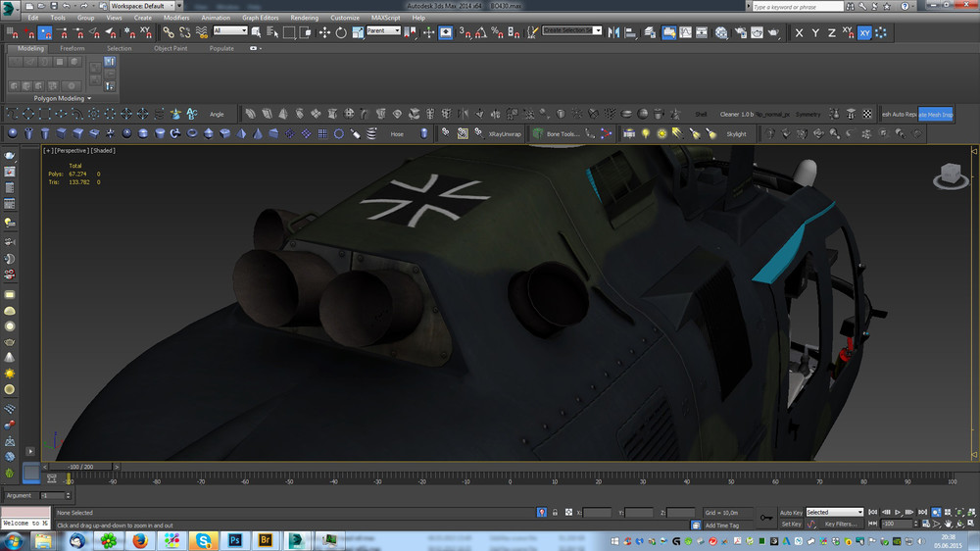The image size is (980, 551).
Task: Open the Workspace: Default dropdown
Action: [142, 6]
